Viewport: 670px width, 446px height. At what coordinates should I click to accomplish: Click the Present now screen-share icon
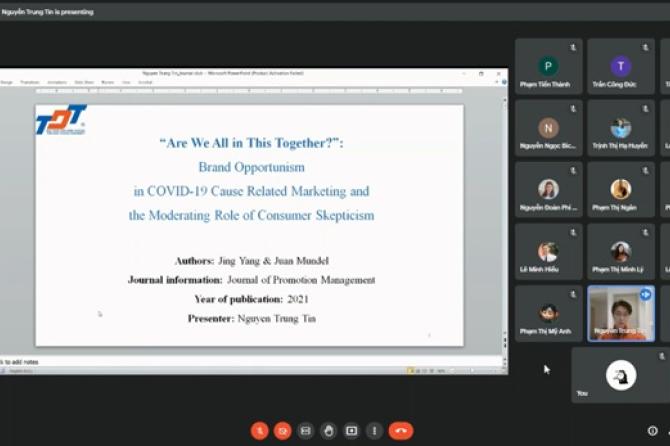(x=351, y=431)
